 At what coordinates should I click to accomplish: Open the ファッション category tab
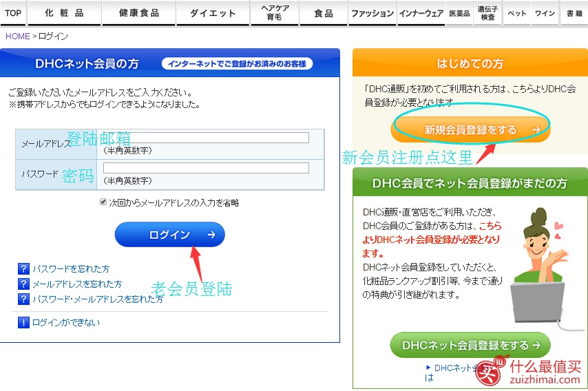[x=372, y=13]
